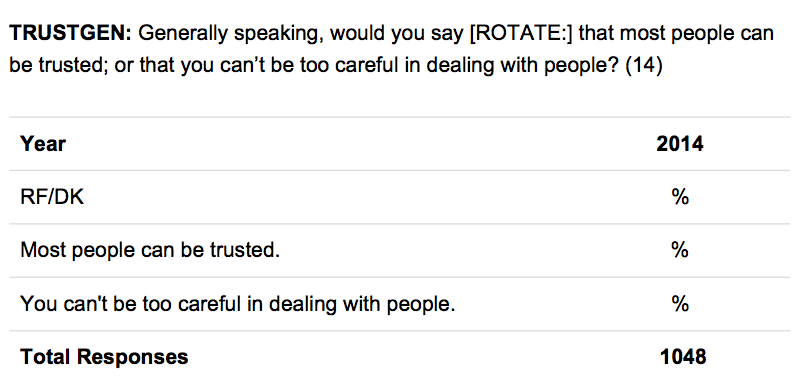799x388 pixels.
Task: Select the Total Responses row label
Action: 104,356
